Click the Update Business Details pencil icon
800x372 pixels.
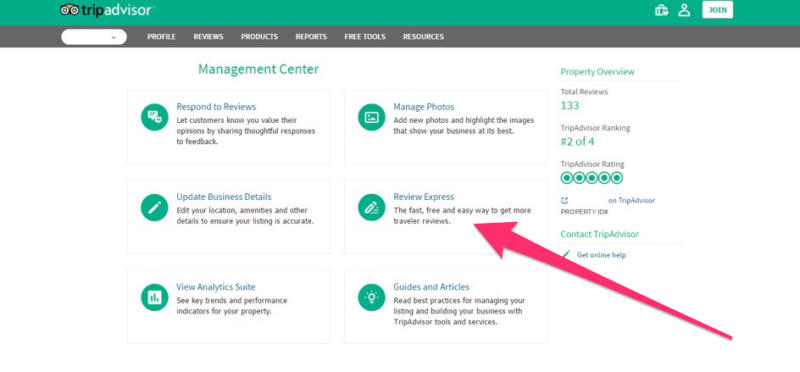pyautogui.click(x=155, y=207)
